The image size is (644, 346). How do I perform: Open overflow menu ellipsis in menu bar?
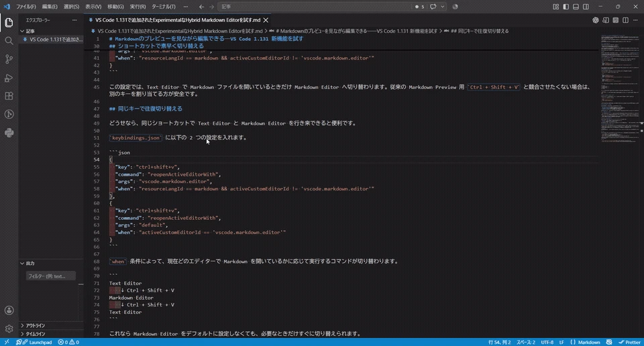click(186, 7)
